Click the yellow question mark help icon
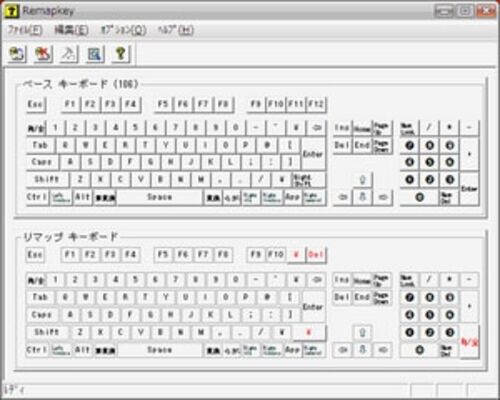Viewport: 500px width, 400px height. click(121, 54)
